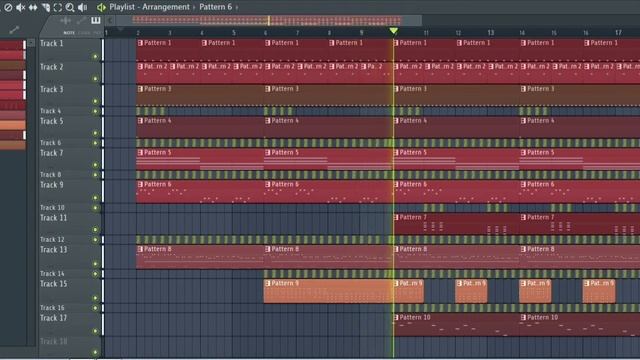
Task: Select the Track 12 header label
Action: 52,240
